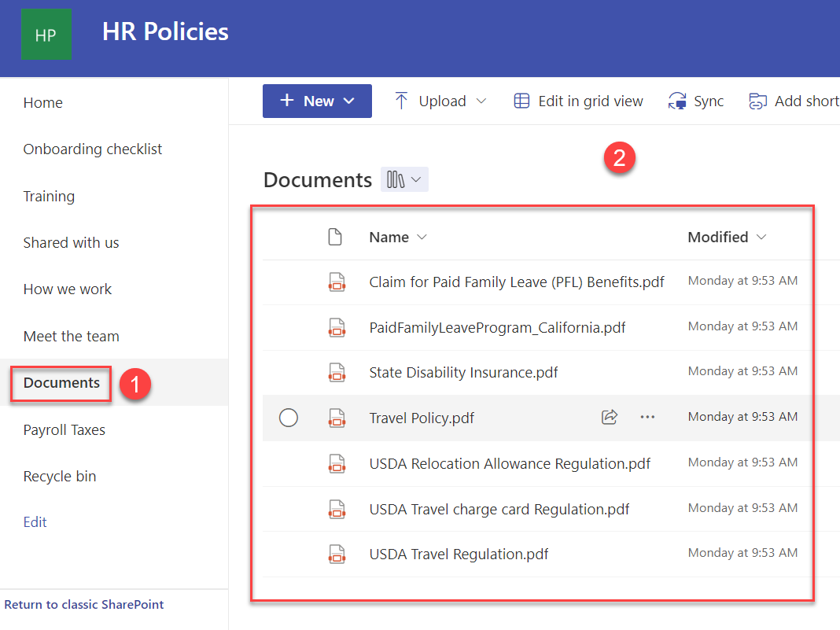
Task: Click the Share icon next to Travel Policy.pdf
Action: pyautogui.click(x=610, y=418)
